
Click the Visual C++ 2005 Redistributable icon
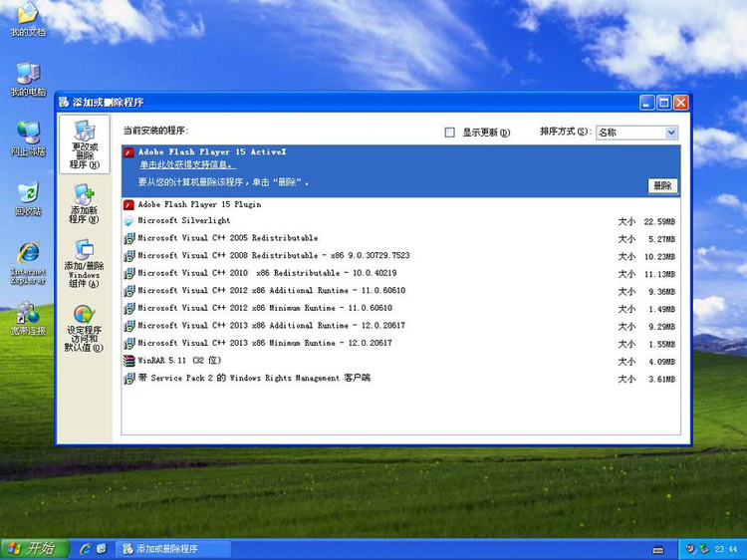click(128, 238)
